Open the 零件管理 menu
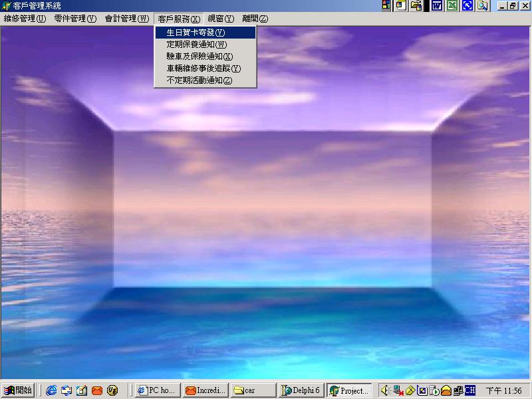This screenshot has height=399, width=532. [x=75, y=19]
